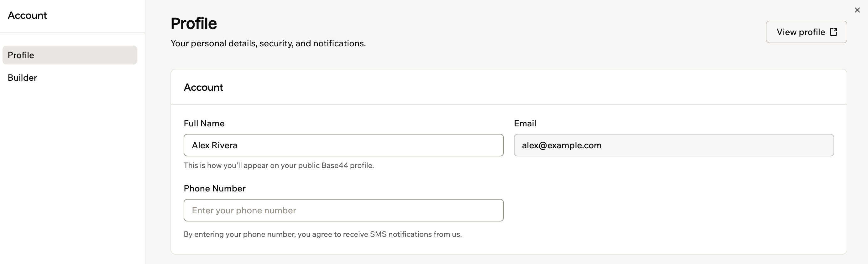868x264 pixels.
Task: Click the Profile page heading
Action: [x=194, y=23]
